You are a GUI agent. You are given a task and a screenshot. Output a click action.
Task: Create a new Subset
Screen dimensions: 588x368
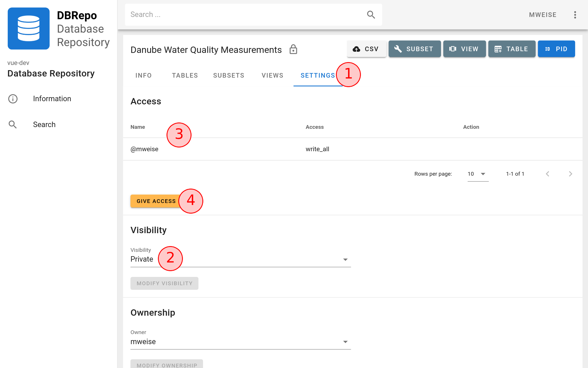pyautogui.click(x=415, y=49)
